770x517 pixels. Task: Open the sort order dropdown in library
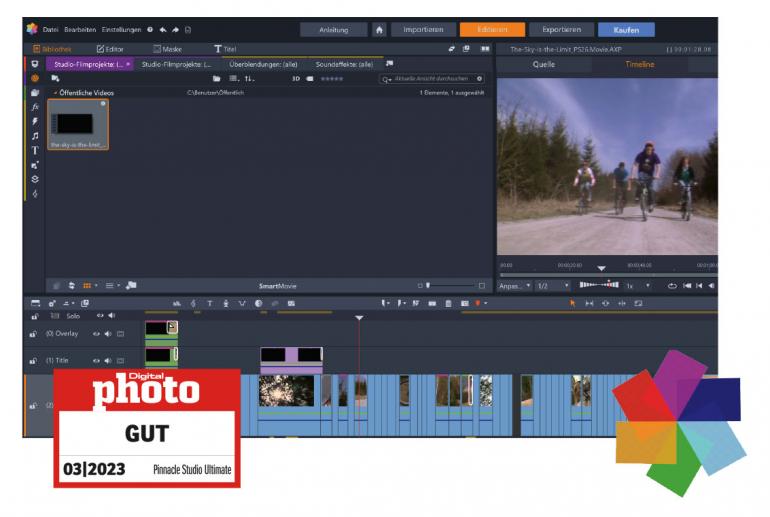(x=249, y=79)
